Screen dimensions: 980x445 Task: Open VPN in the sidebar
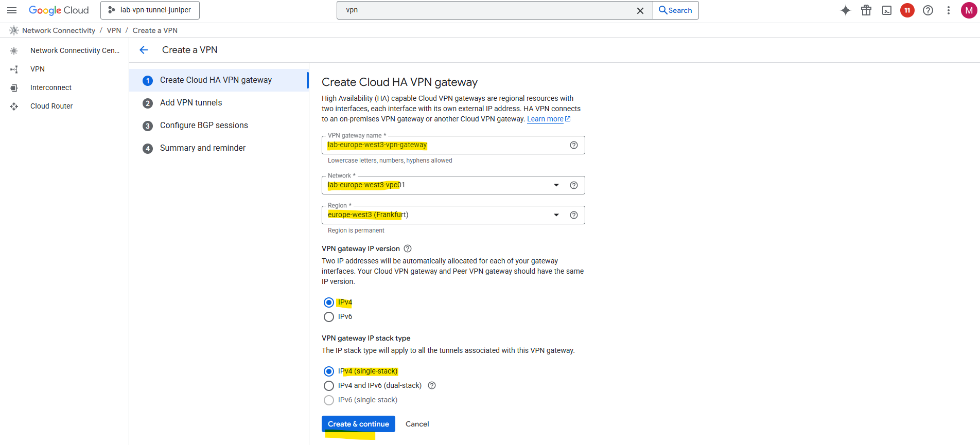click(38, 69)
